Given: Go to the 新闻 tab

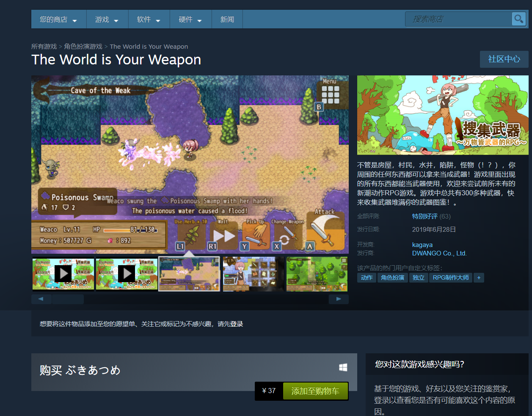Looking at the screenshot, I should [x=227, y=19].
